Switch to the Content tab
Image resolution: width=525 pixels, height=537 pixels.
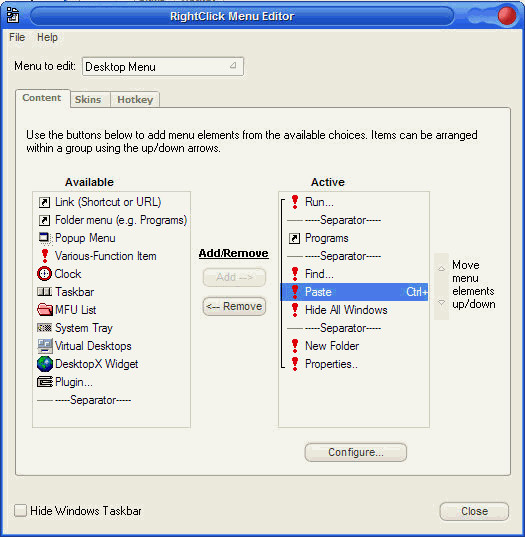(x=42, y=98)
